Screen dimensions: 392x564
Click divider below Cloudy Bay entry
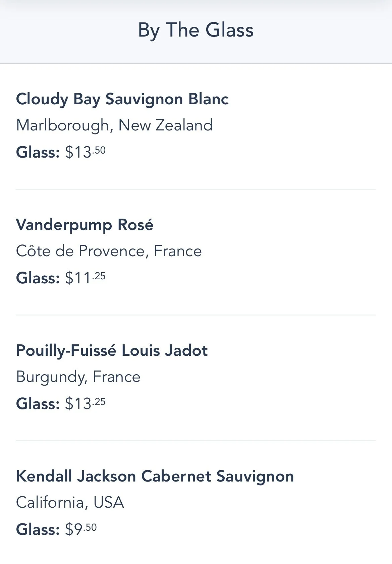[196, 189]
